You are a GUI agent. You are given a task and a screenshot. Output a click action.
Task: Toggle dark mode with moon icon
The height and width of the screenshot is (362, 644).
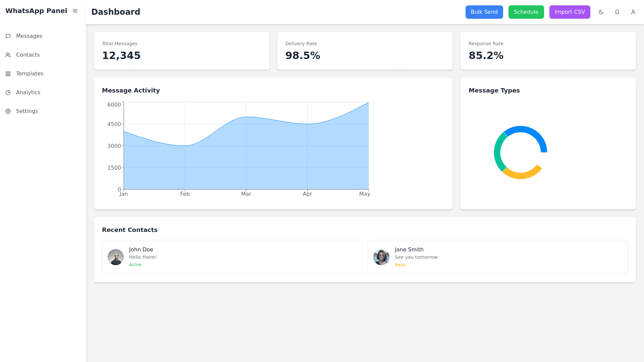(601, 12)
